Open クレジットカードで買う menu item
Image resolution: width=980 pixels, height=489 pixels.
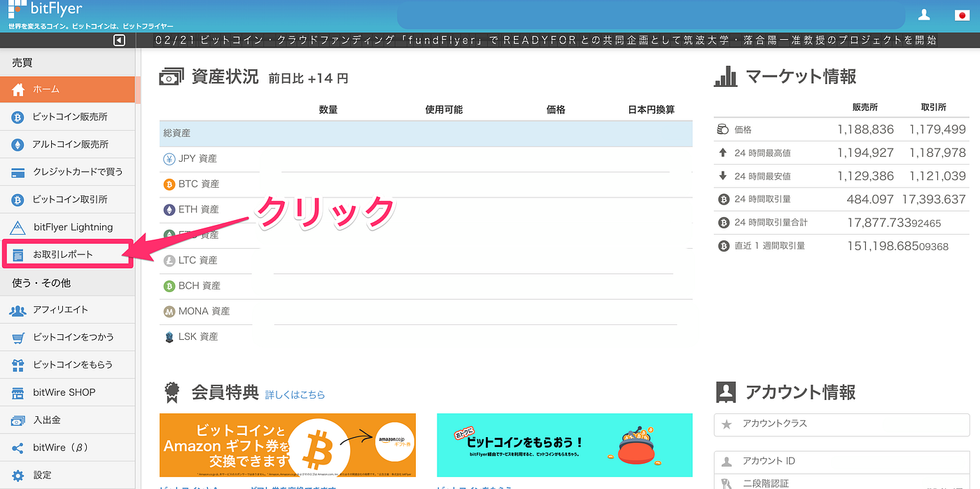click(x=68, y=172)
